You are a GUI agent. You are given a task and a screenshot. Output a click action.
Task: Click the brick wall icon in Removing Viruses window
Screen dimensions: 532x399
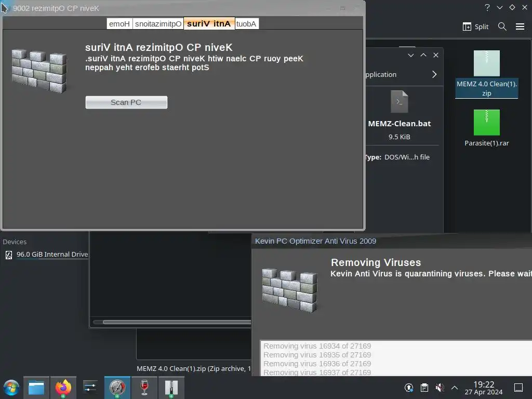click(290, 290)
